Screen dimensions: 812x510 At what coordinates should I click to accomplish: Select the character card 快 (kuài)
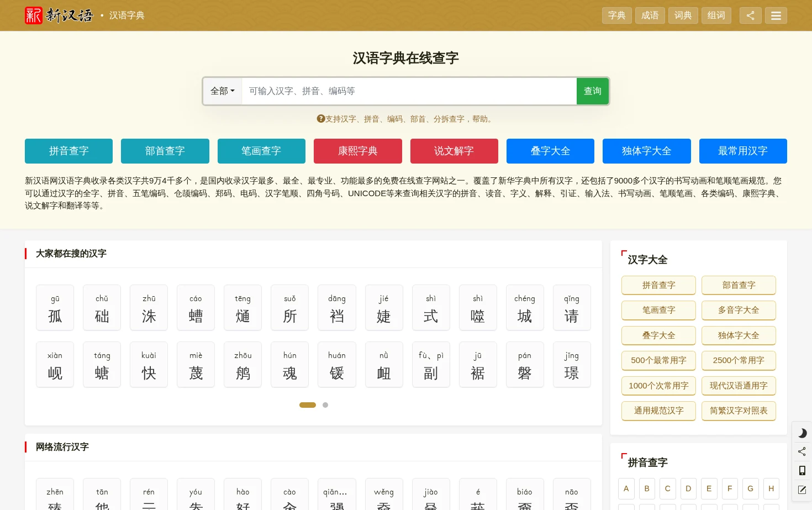coord(149,365)
